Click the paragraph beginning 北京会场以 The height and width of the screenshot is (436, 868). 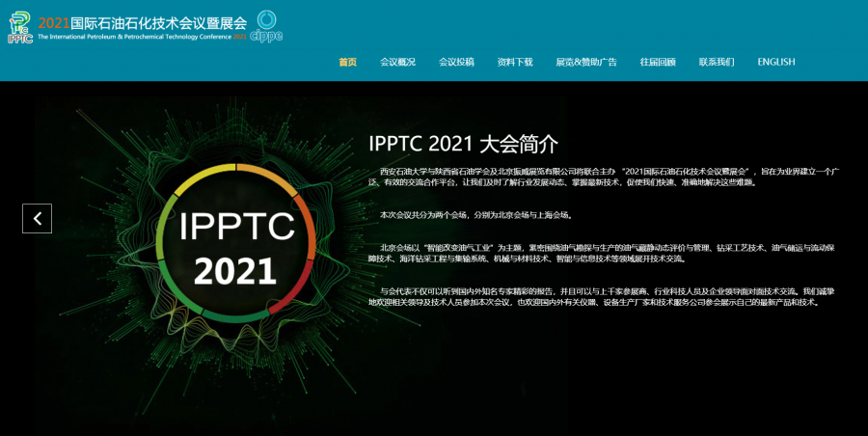[602, 253]
